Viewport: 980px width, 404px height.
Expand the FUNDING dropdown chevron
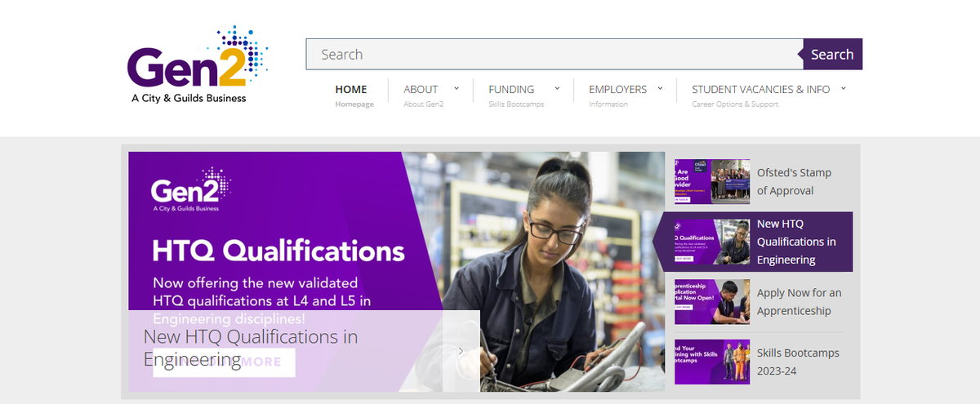point(557,88)
